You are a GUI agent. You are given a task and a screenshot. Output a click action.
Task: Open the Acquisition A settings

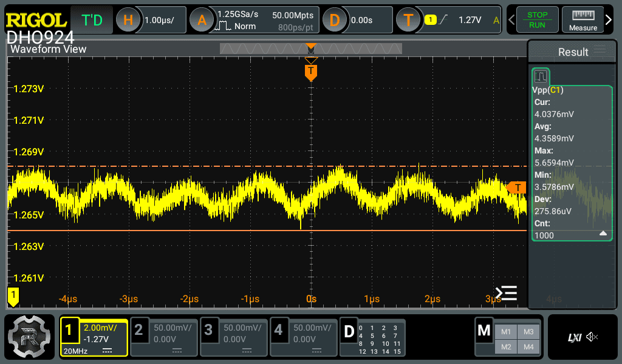point(202,20)
